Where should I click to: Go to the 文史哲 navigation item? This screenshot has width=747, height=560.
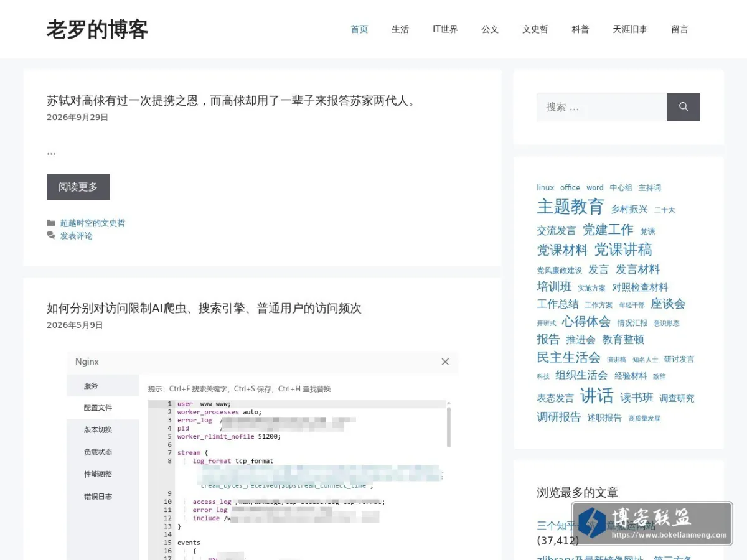tap(535, 29)
